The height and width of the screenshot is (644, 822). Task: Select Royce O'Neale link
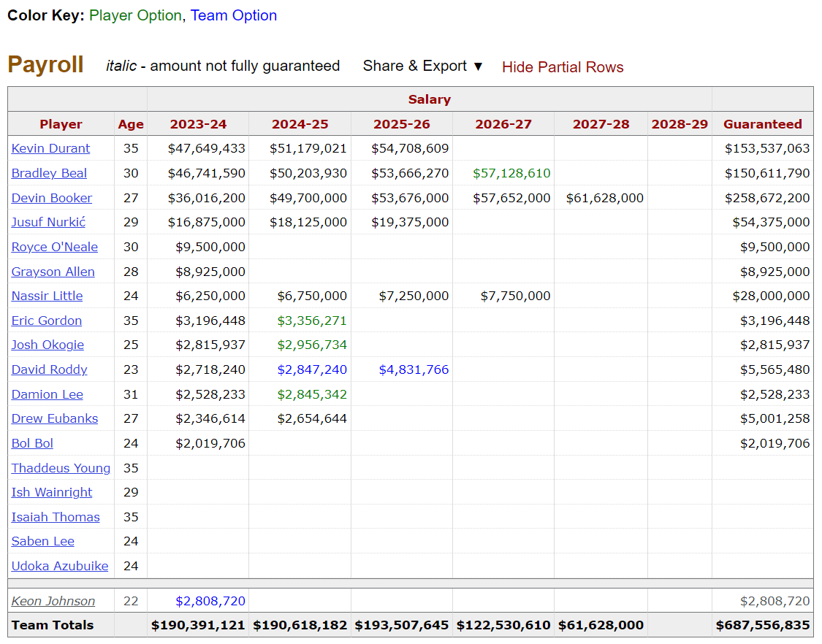(54, 247)
